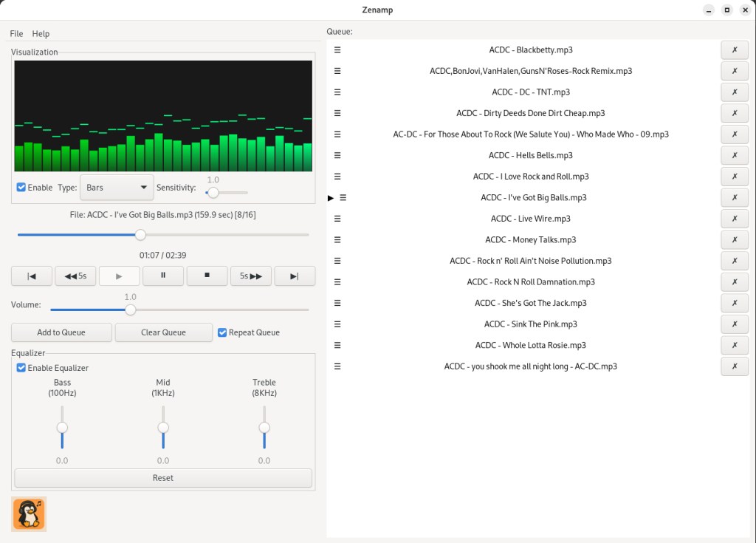The width and height of the screenshot is (756, 543).
Task: Skip to next track button
Action: (295, 276)
